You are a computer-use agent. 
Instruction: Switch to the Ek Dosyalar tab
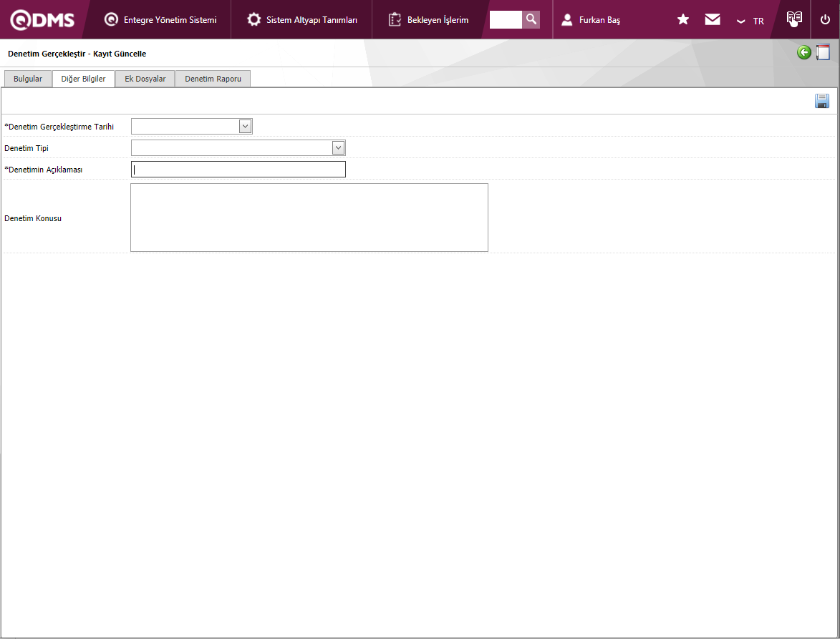[145, 79]
